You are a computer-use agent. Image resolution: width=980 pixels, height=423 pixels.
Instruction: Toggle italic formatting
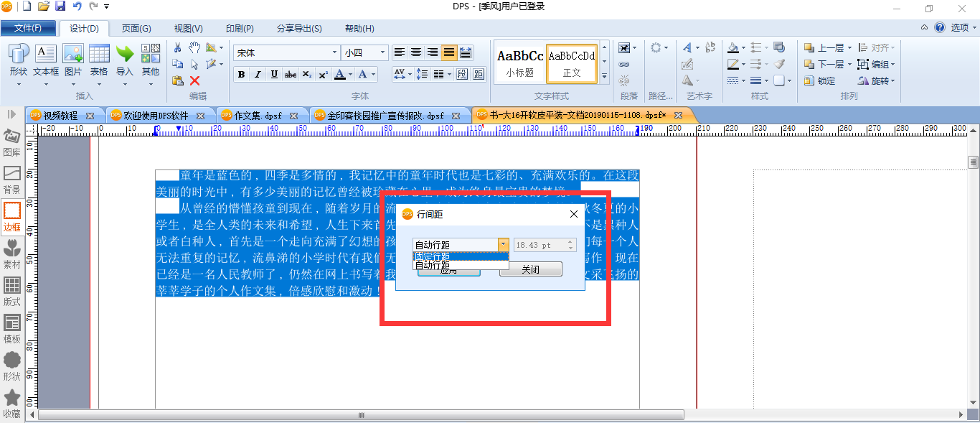[x=258, y=74]
